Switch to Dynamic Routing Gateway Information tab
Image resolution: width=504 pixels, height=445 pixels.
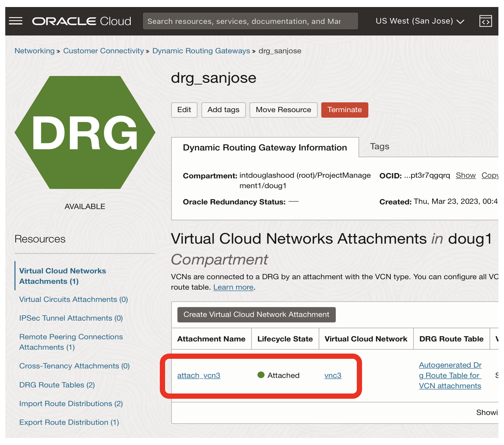tap(265, 148)
